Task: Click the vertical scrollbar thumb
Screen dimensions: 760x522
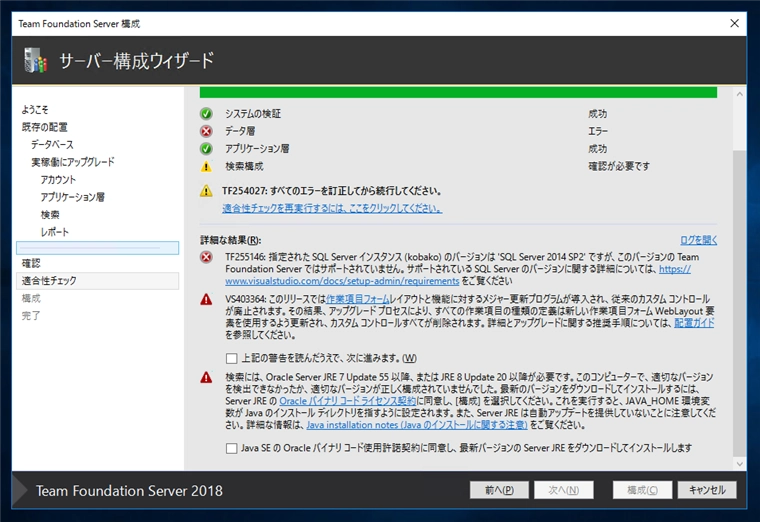Action: pos(739,303)
